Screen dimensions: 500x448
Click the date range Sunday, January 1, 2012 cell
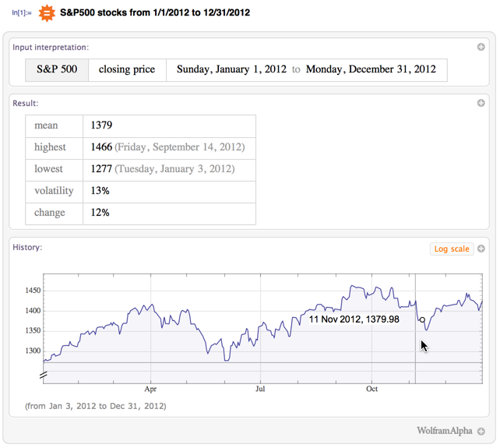[x=306, y=70]
